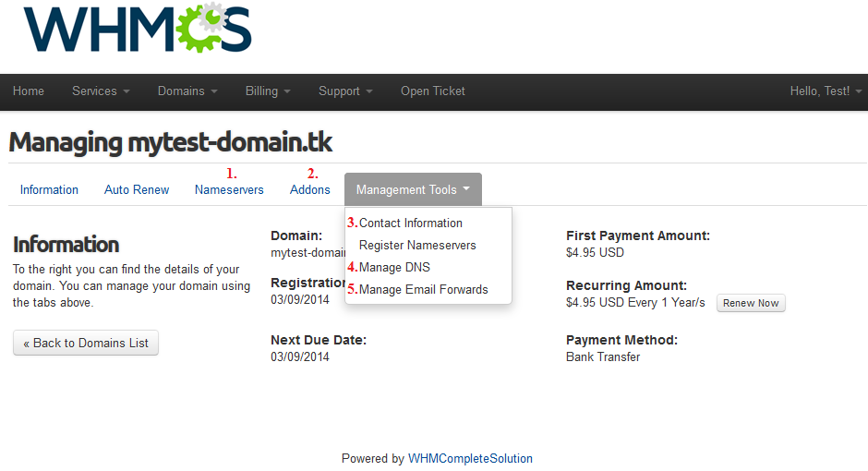Select Contact Information from the menu
This screenshot has height=471, width=868.
click(x=411, y=223)
